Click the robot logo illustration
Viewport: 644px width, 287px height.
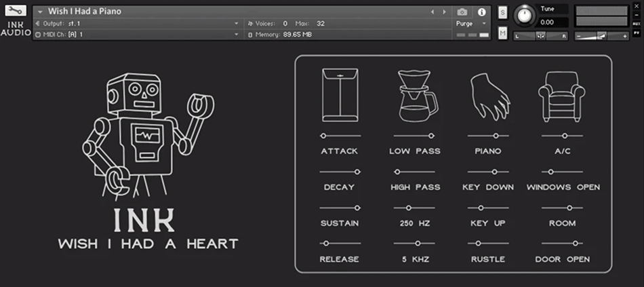pyautogui.click(x=148, y=136)
